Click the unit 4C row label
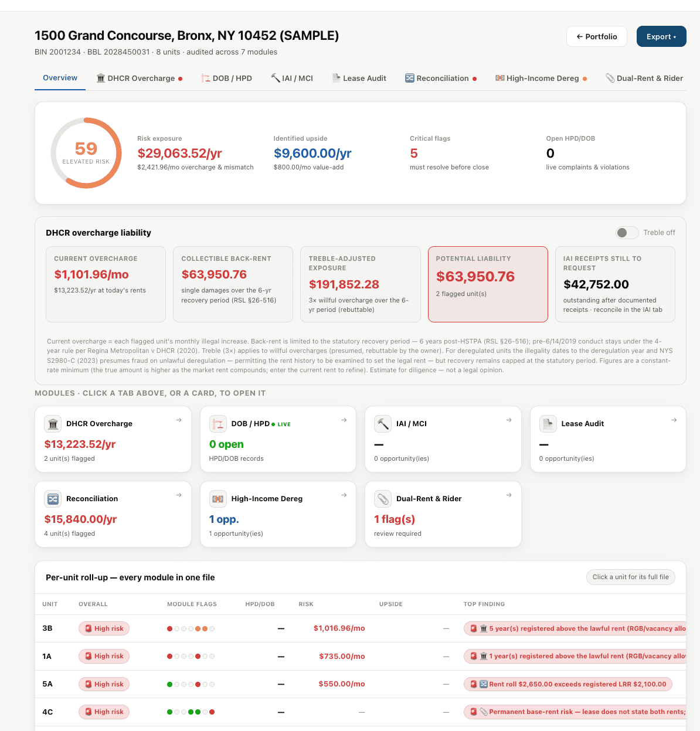This screenshot has height=731, width=700. click(47, 712)
